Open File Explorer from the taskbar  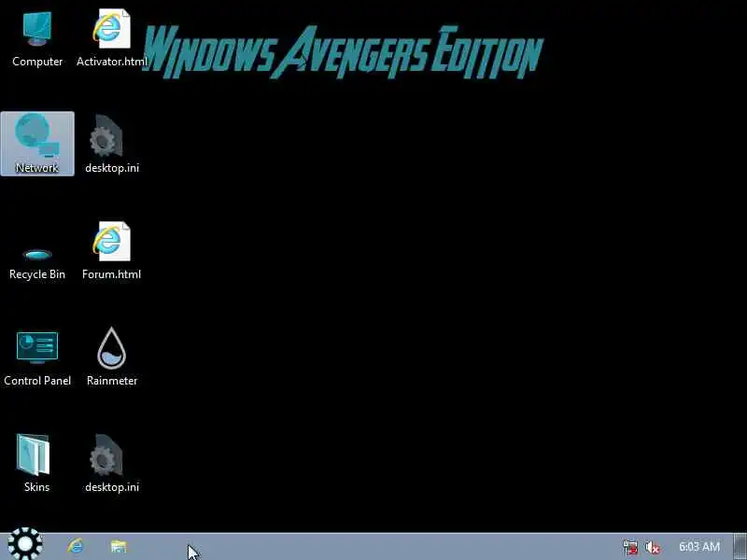click(x=119, y=546)
